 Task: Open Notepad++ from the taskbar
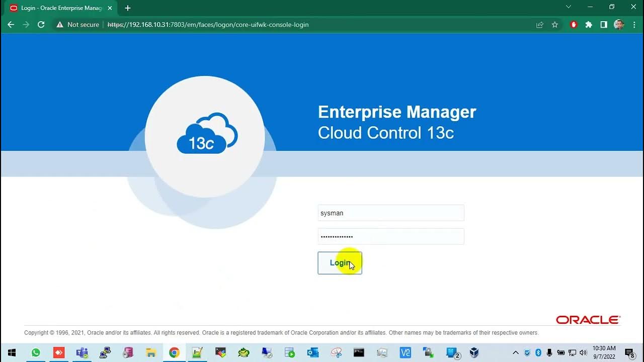197,353
